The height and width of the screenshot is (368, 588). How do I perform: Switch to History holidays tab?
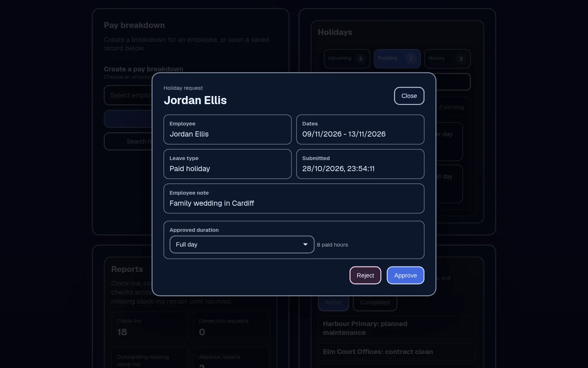coord(447,59)
